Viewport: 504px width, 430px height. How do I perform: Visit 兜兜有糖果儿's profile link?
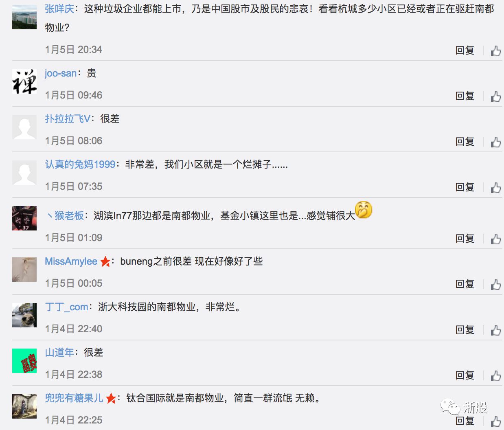coord(74,398)
